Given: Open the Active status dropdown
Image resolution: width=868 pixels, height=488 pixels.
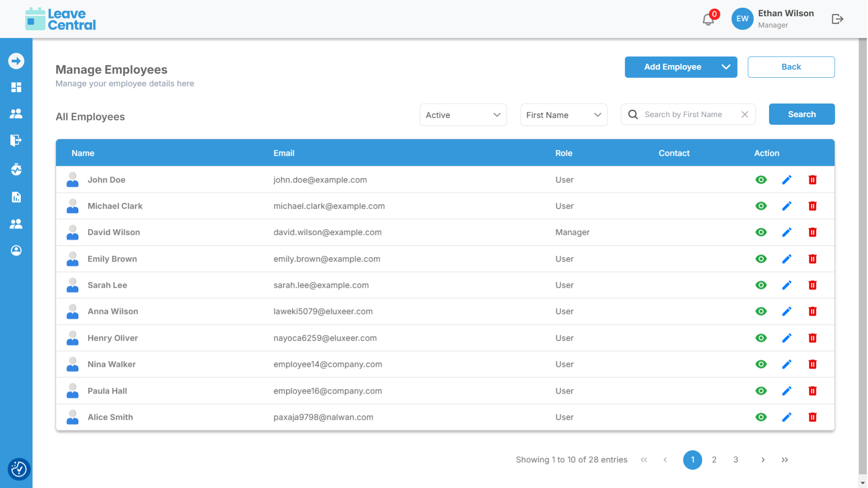Looking at the screenshot, I should 463,115.
